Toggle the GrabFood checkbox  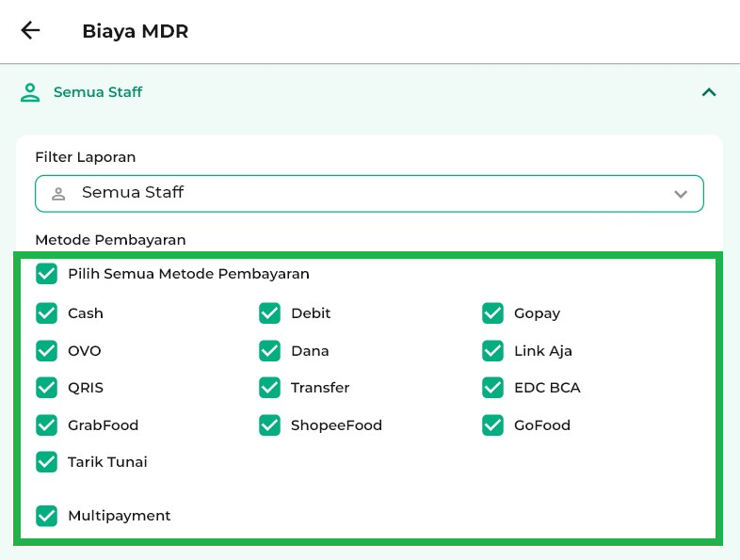click(x=46, y=424)
